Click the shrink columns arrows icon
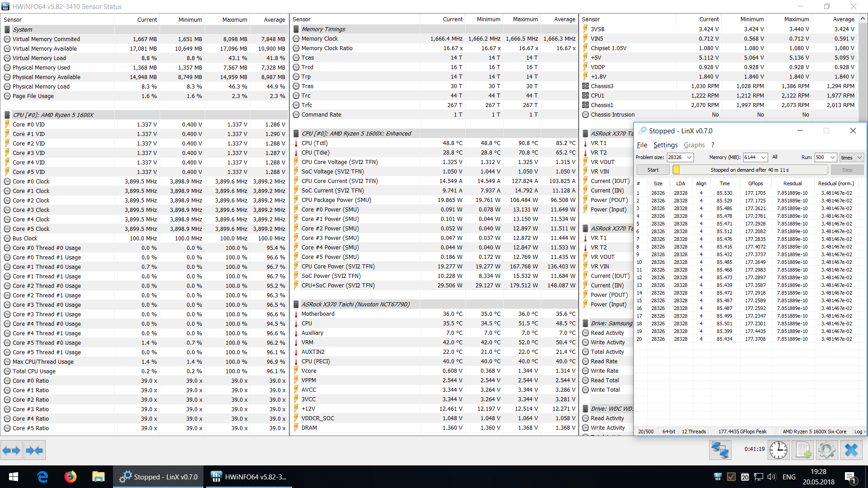This screenshot has width=868, height=488. (34, 450)
